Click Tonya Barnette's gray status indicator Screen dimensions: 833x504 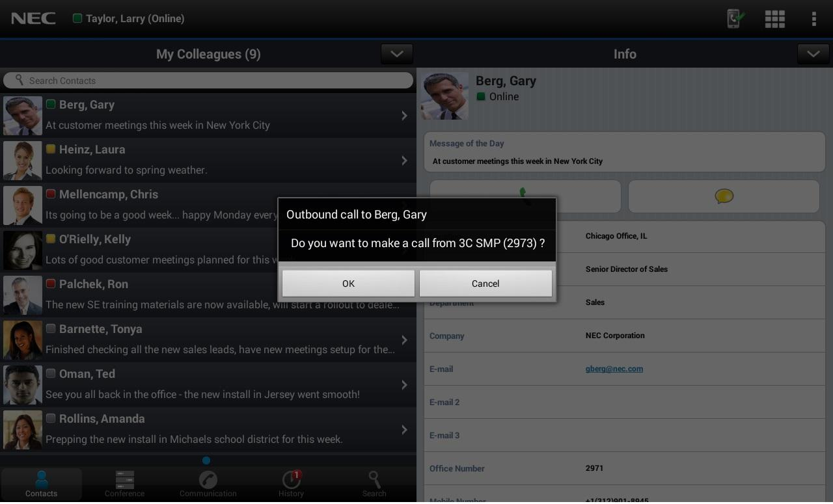(x=51, y=328)
